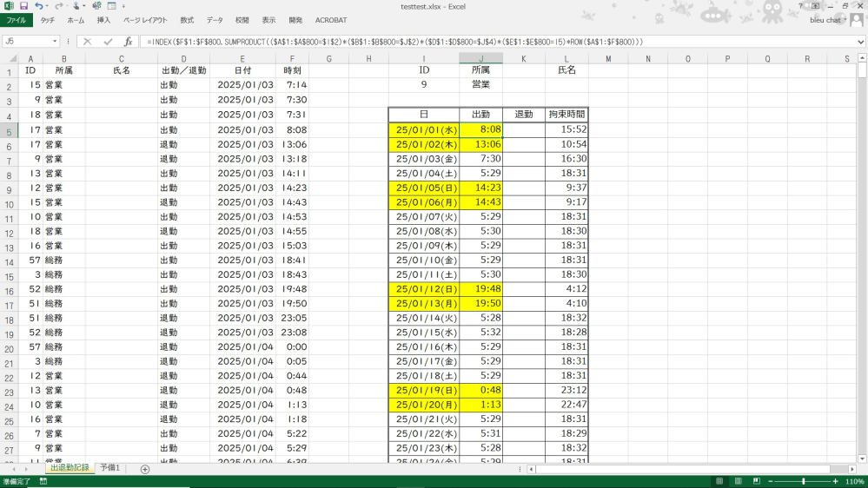
Task: Click yellow cell with 19:48
Action: coord(480,289)
